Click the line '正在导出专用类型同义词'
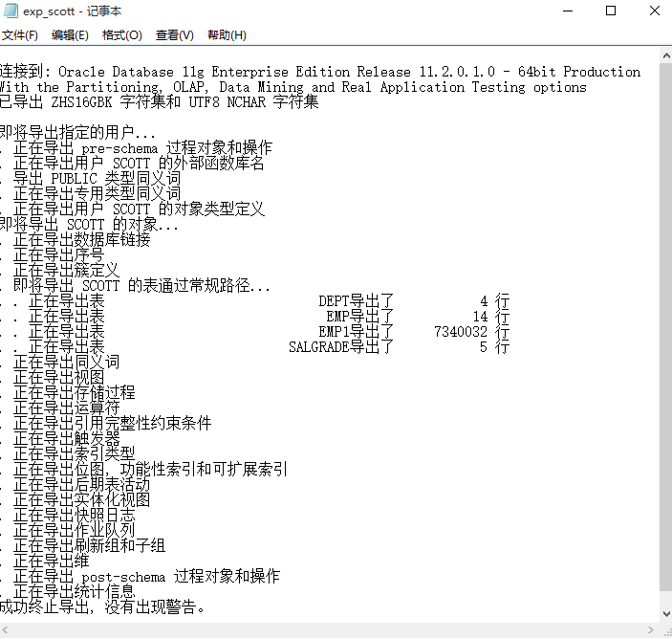 tap(97, 194)
